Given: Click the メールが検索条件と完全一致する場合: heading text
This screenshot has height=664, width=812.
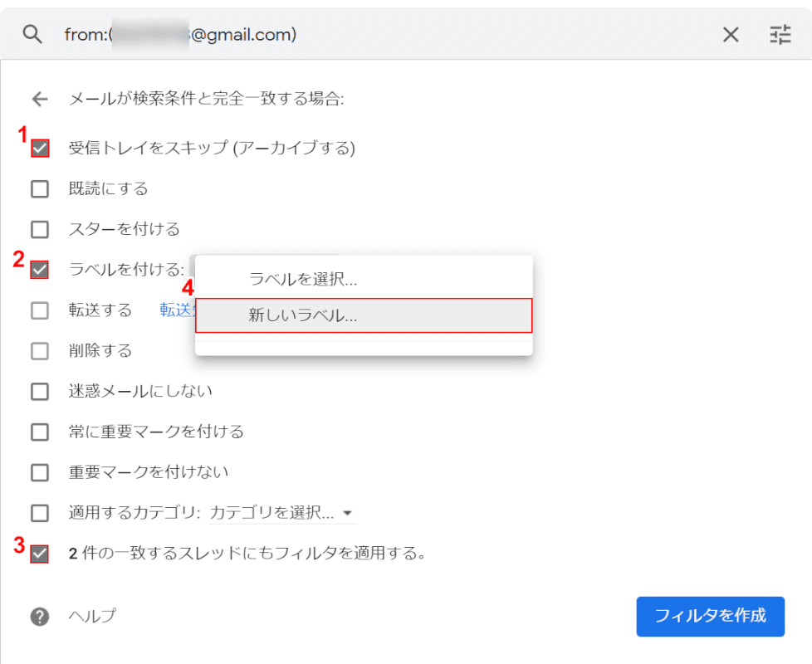Looking at the screenshot, I should tap(207, 98).
